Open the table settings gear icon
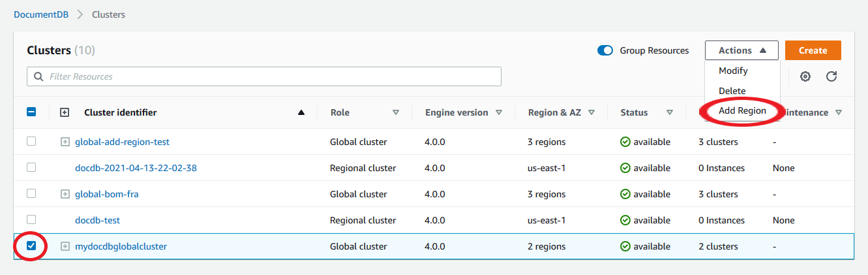 tap(805, 76)
